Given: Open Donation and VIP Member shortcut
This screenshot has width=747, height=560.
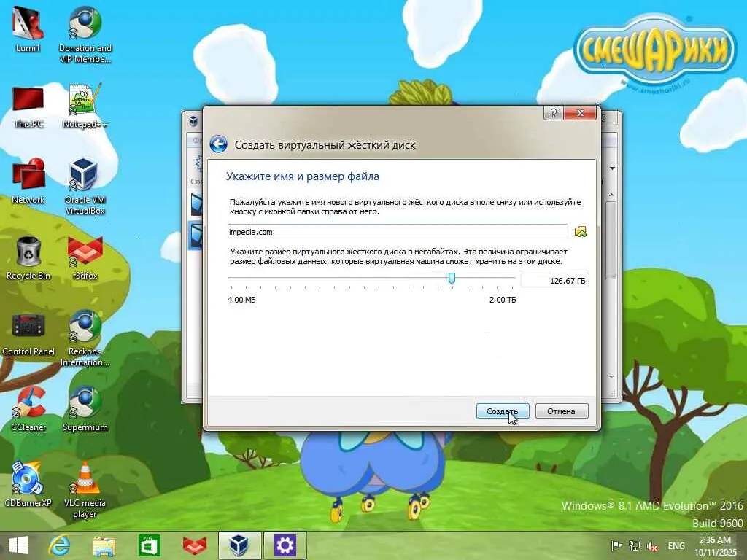Looking at the screenshot, I should click(x=85, y=35).
